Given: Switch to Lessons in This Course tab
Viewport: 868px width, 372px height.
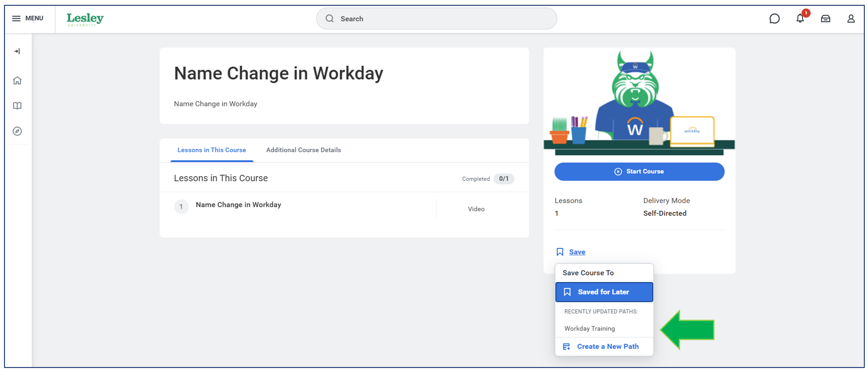Looking at the screenshot, I should (212, 150).
